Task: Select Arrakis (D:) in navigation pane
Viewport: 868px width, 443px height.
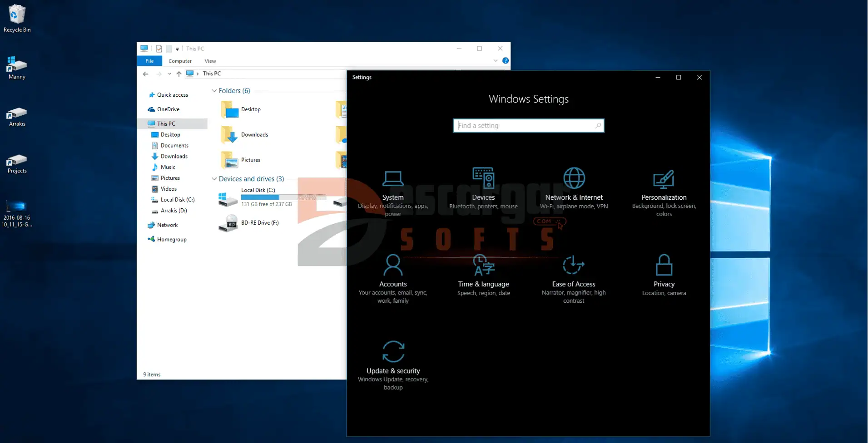Action: (x=174, y=211)
